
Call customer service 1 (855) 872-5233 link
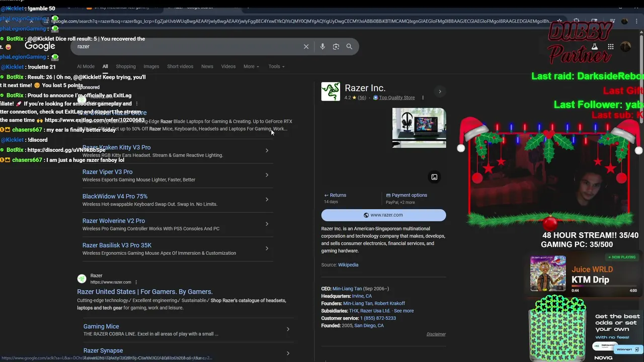(x=378, y=318)
